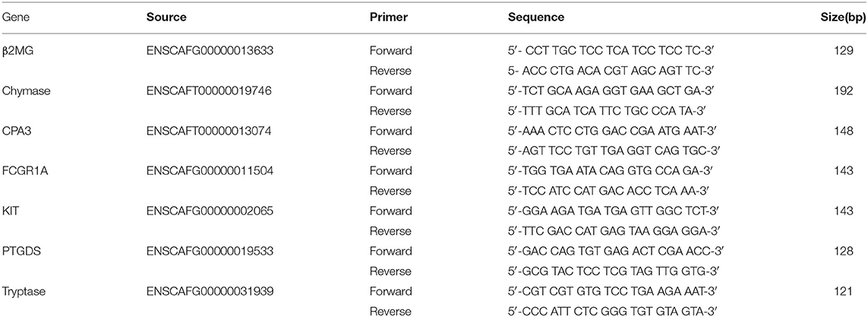Select source ENSCAFT00000019746
Screen dimensions: 868x317
click(x=210, y=91)
